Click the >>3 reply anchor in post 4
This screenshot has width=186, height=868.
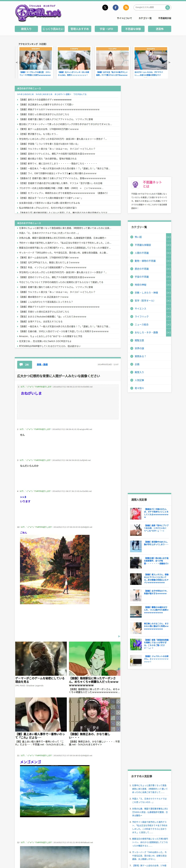(23, 497)
